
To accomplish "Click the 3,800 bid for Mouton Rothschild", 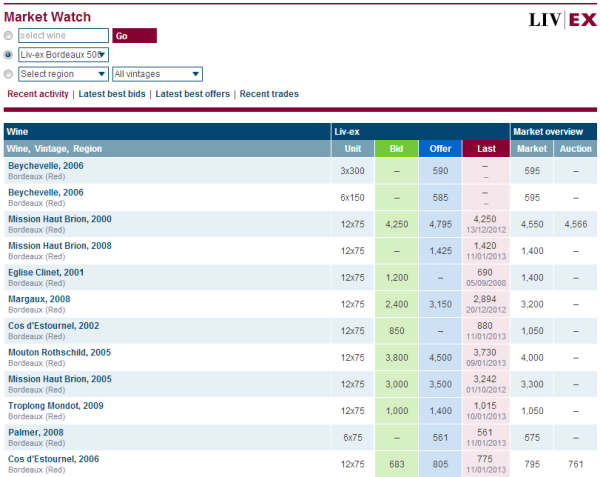I will (397, 358).
